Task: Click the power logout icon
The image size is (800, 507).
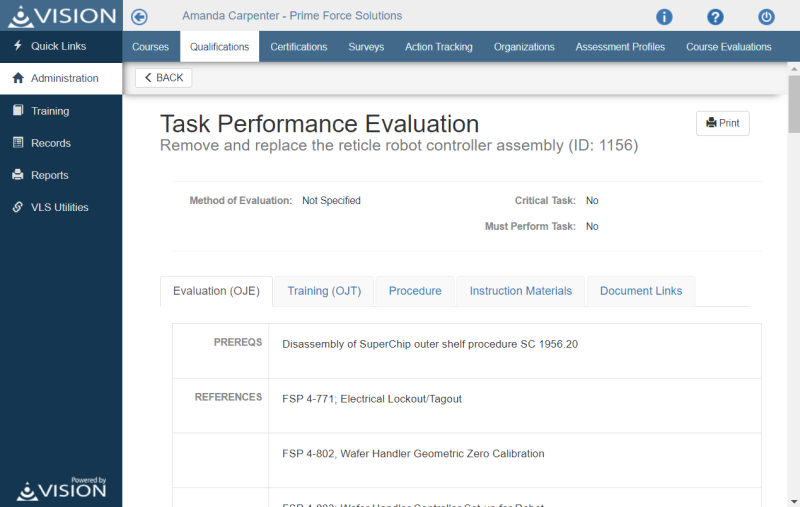Action: pos(766,17)
